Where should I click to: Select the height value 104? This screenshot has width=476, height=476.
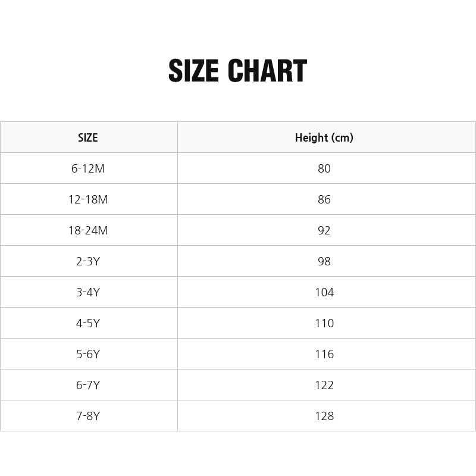coord(324,292)
